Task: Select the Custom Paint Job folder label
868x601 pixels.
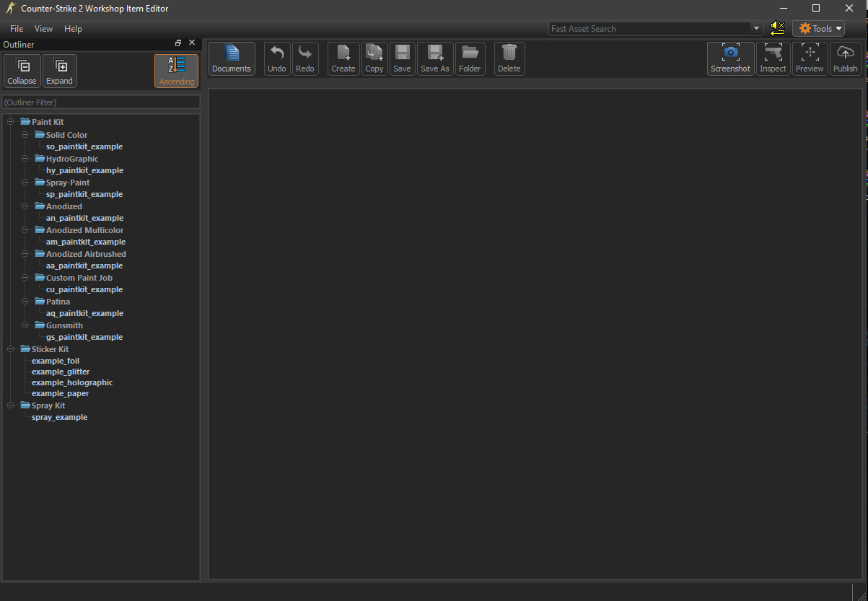Action: [79, 278]
